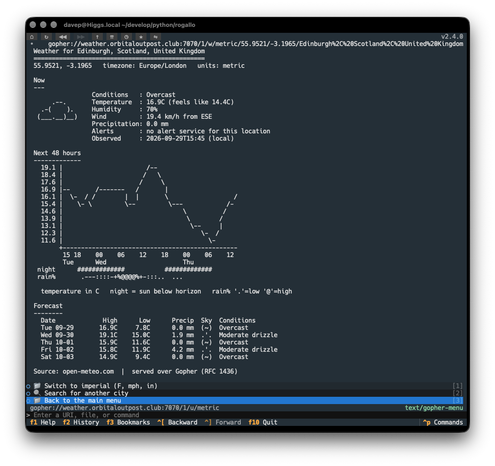
Task: Click the magnifier icon beside Search for another city
Action: tap(37, 393)
